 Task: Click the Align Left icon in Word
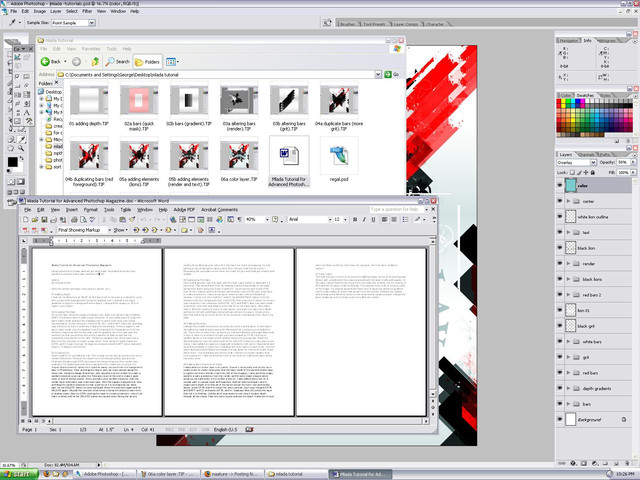pyautogui.click(x=384, y=220)
